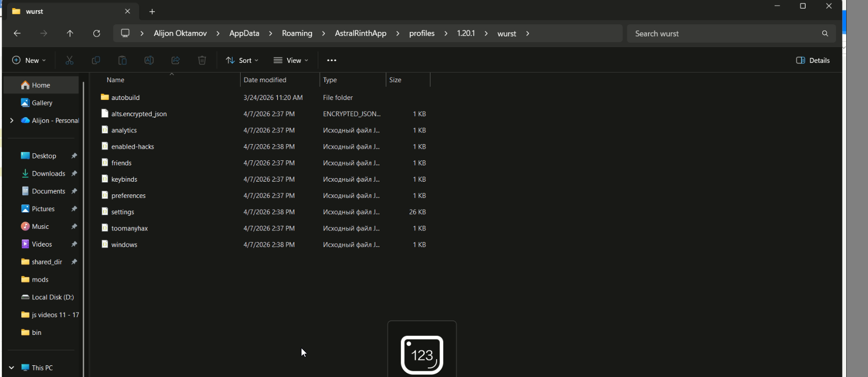The height and width of the screenshot is (377, 868).
Task: Toggle the Details pane
Action: pos(813,60)
